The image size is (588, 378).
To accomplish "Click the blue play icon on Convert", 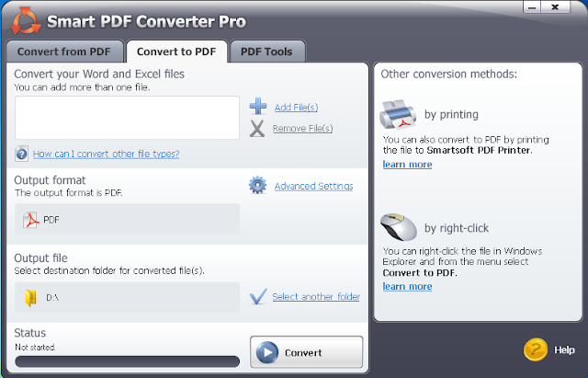I will pos(267,352).
